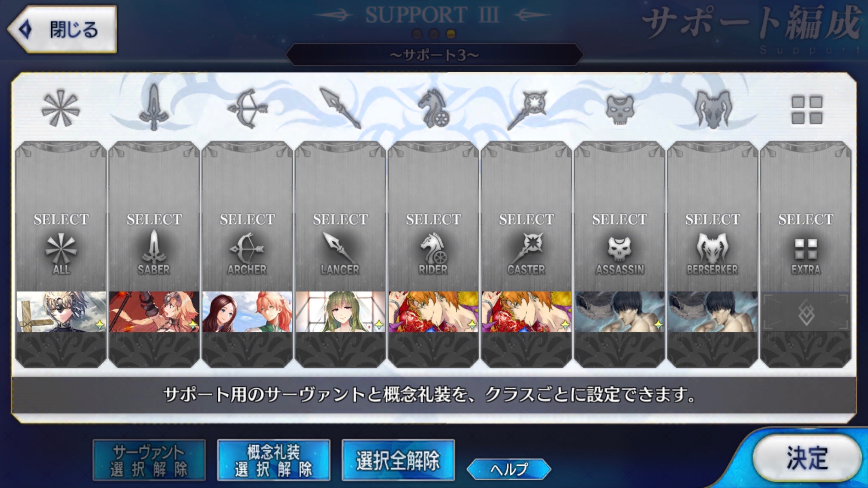868x488 pixels.
Task: Tap the Saber sword class icon
Action: 154,108
